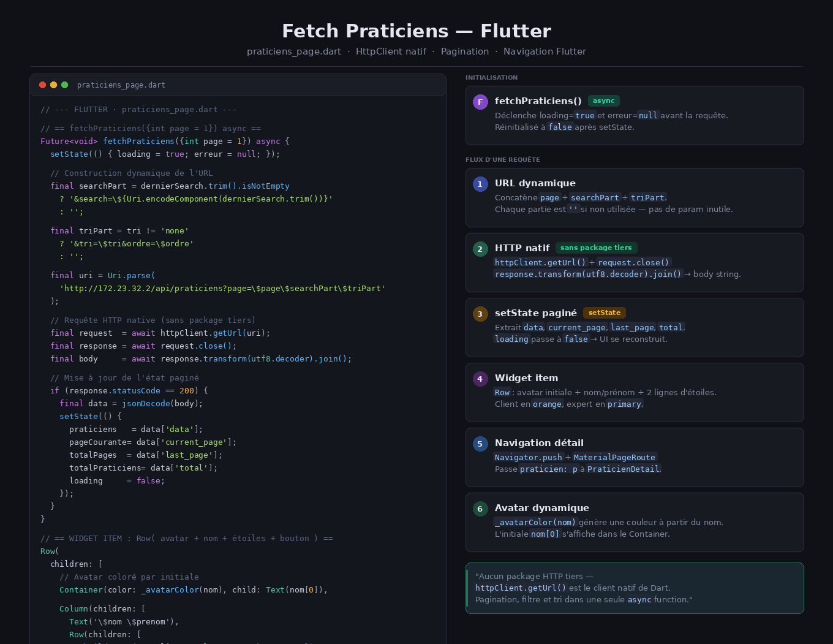This screenshot has width=833, height=644.
Task: Select the green quote box at bottom right
Action: 635,588
